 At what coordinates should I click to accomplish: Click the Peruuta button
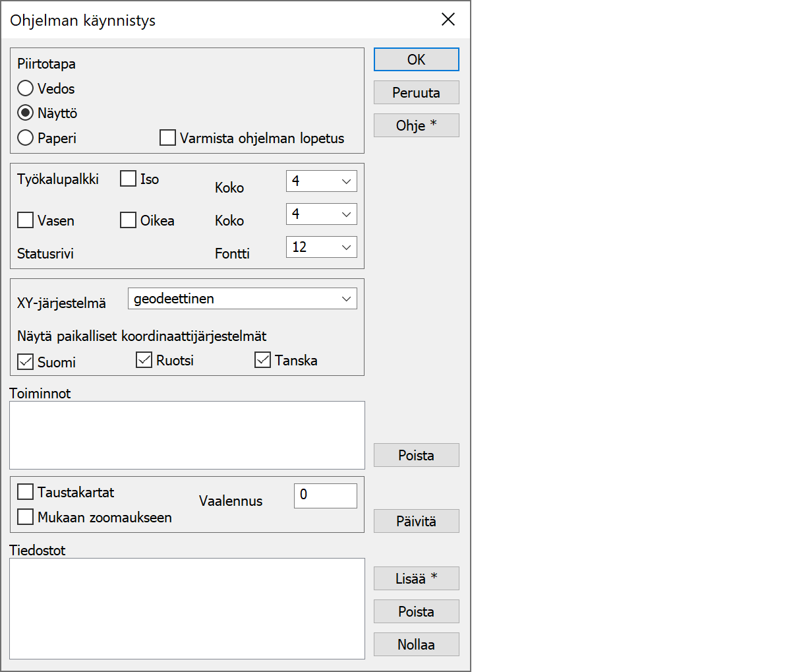[x=417, y=92]
